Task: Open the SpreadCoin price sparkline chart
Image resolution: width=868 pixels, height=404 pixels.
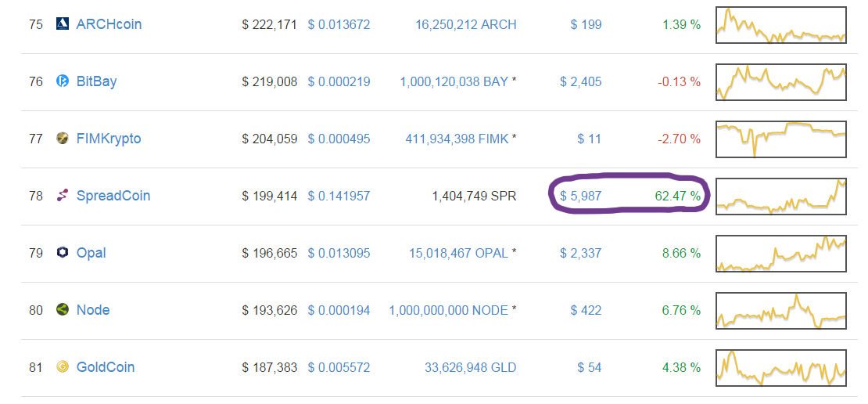Action: click(x=781, y=197)
